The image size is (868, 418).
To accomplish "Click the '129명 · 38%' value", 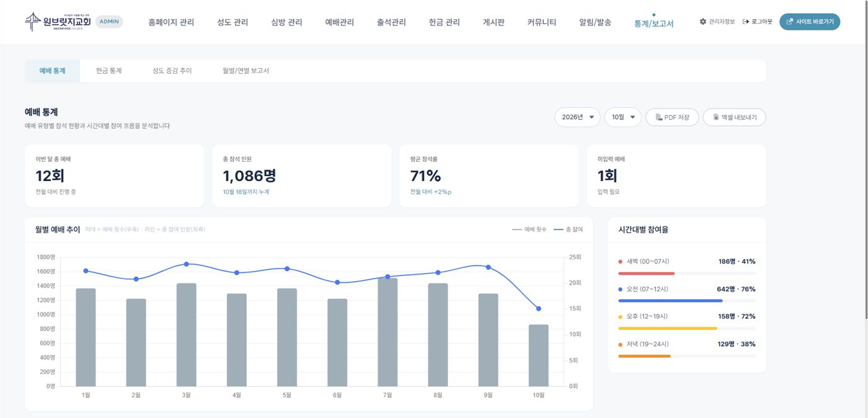I will 737,344.
